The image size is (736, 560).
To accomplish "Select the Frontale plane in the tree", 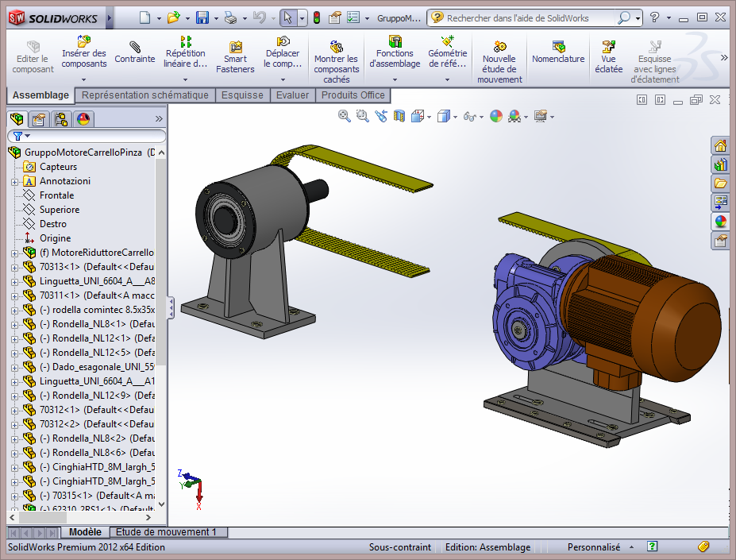I will click(56, 195).
